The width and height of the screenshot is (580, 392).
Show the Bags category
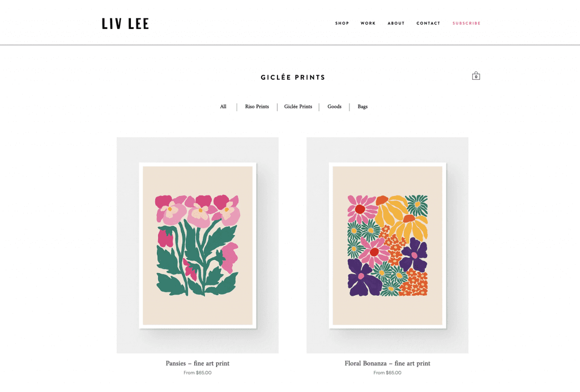[362, 106]
